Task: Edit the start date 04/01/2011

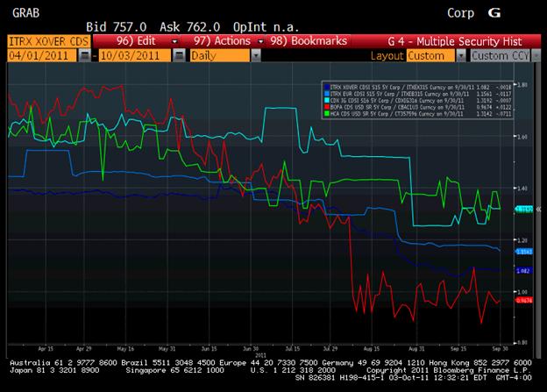Action: [41, 55]
